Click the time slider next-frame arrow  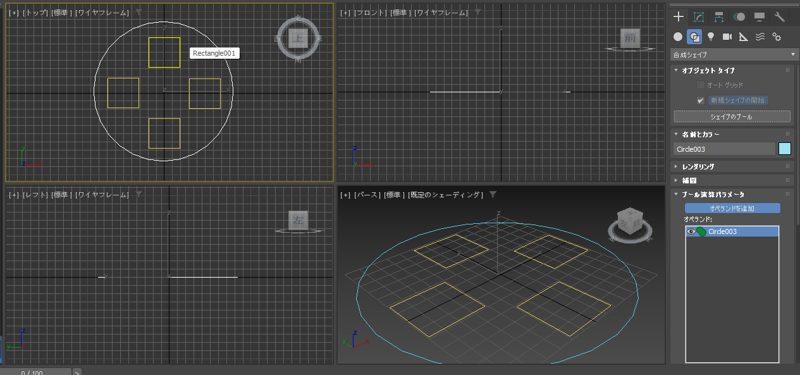coord(77,372)
